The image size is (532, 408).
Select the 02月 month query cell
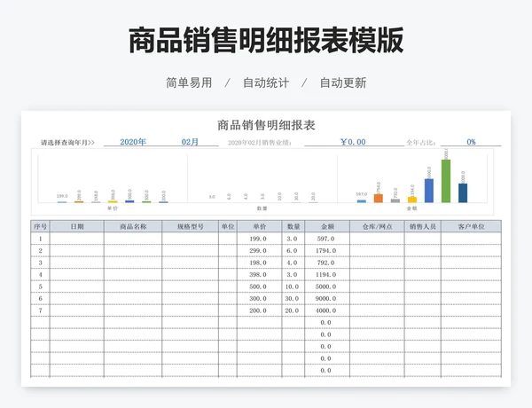190,142
